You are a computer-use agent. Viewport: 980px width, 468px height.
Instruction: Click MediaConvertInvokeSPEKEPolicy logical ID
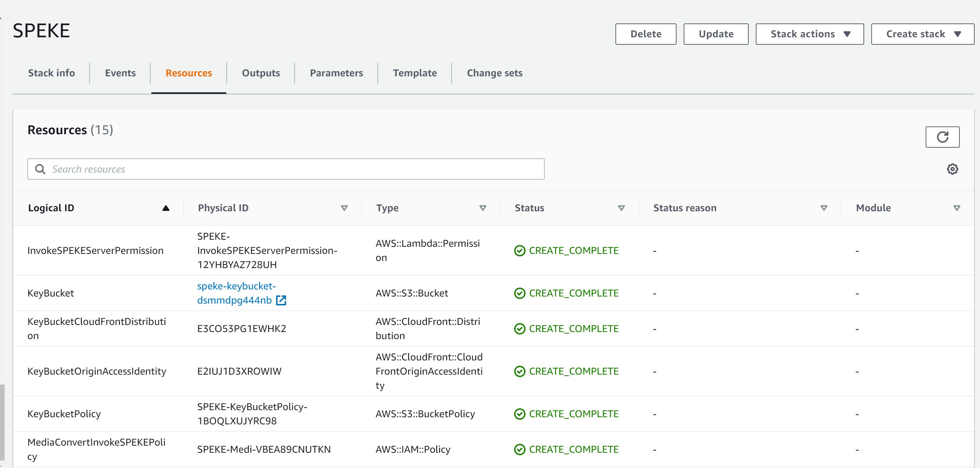point(96,449)
